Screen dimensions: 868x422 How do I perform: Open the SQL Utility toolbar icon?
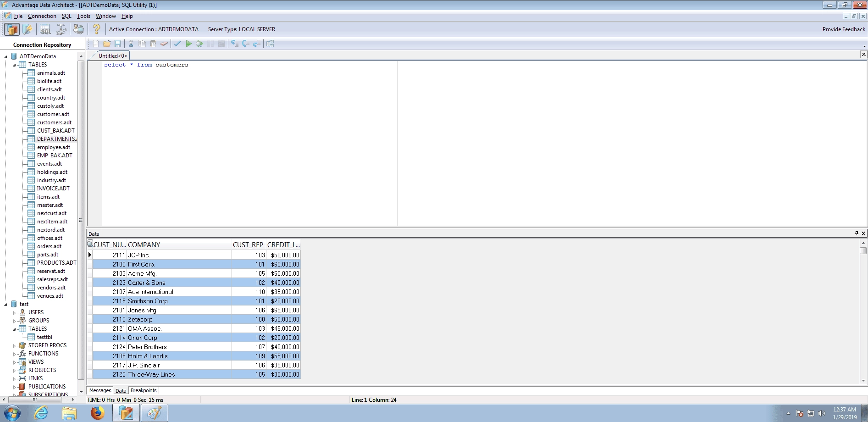point(45,29)
